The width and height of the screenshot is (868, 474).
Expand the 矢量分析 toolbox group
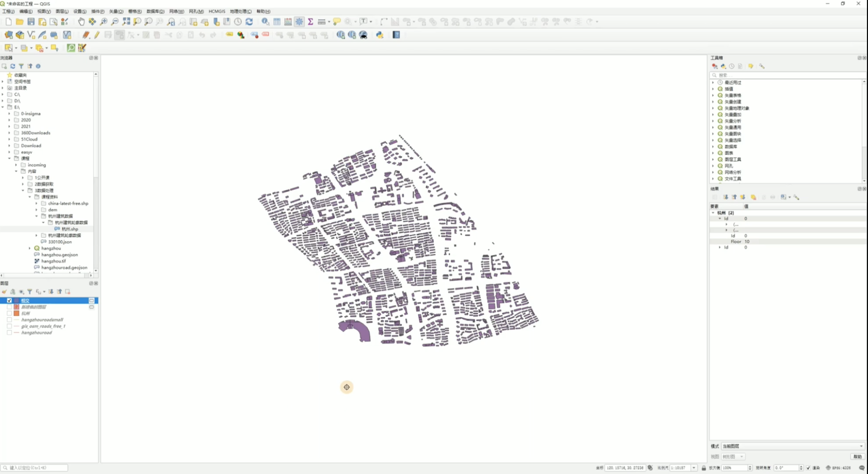coord(713,121)
